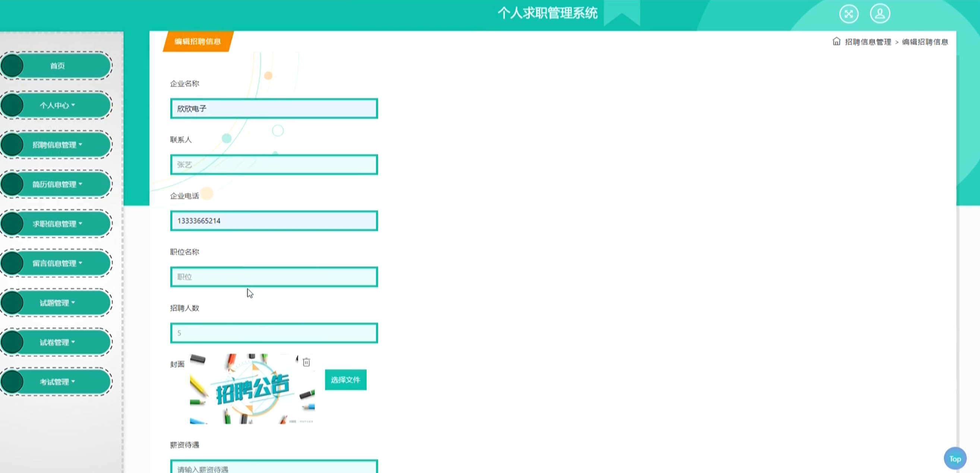Image resolution: width=980 pixels, height=473 pixels.
Task: Click the fullscreen toggle icon in header
Action: [849, 14]
